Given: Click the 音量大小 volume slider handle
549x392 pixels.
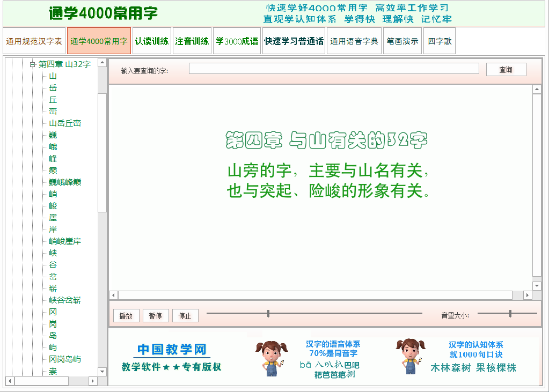Looking at the screenshot, I should click(x=510, y=314).
